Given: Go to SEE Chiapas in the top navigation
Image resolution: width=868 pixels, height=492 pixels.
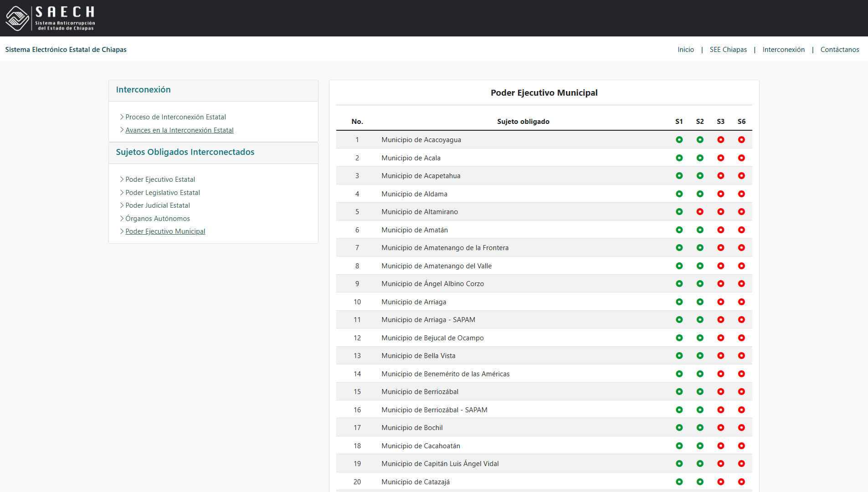Looking at the screenshot, I should [x=728, y=50].
